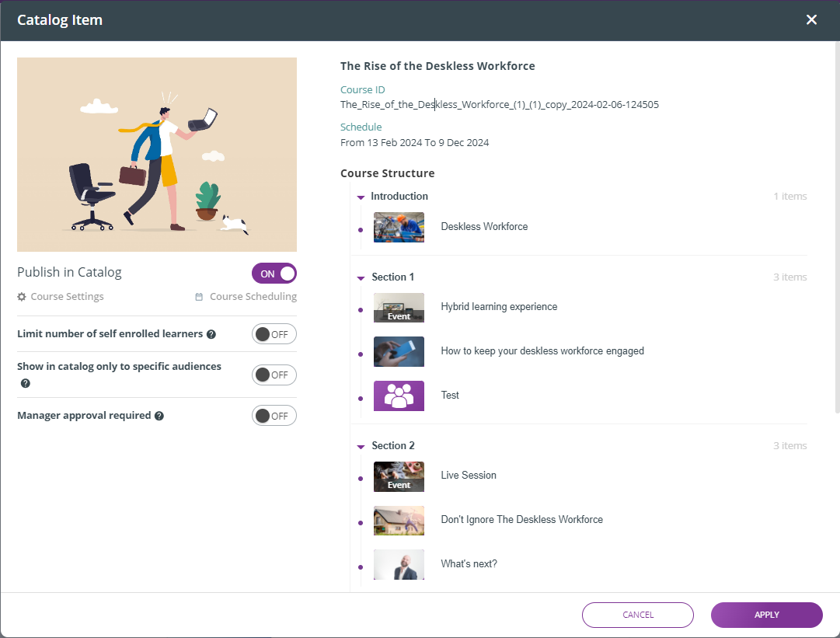Open the Deskless Workforce thumbnail

click(399, 227)
